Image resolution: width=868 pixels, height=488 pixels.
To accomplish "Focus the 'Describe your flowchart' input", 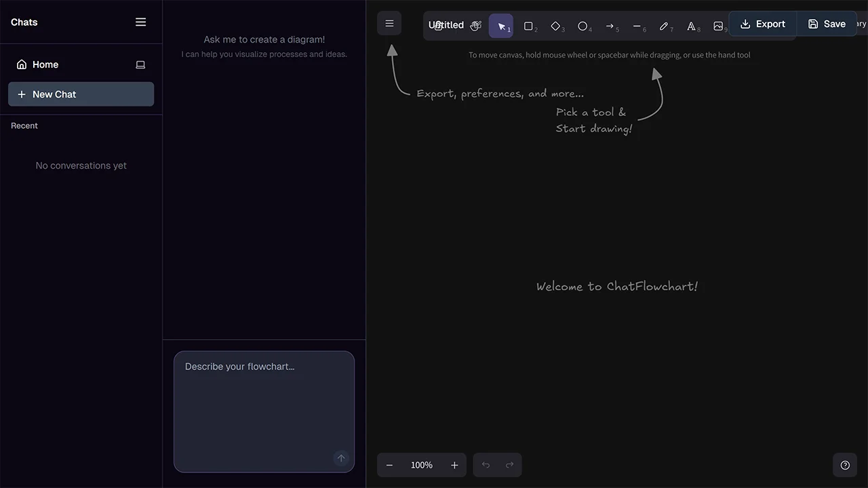I will click(x=264, y=407).
